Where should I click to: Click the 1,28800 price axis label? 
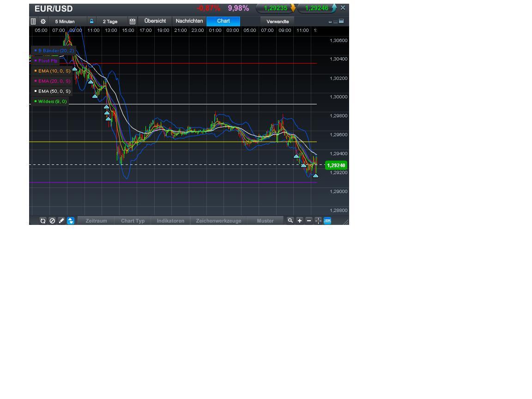click(338, 211)
